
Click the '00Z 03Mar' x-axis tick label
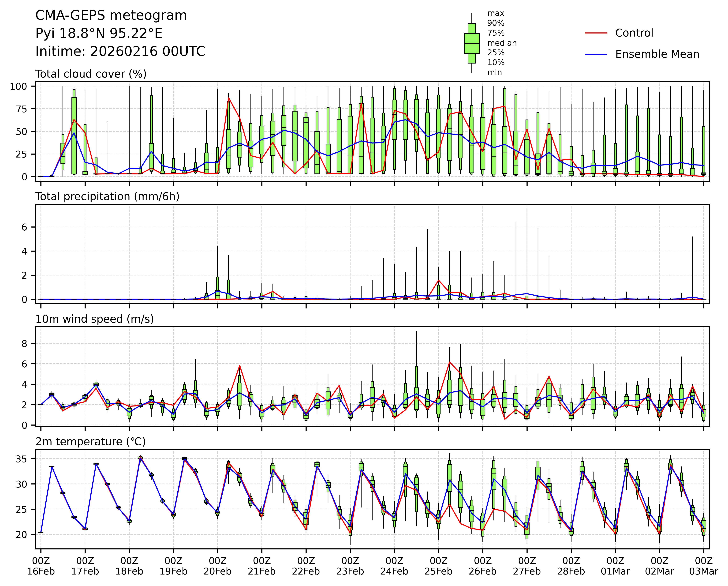tap(703, 566)
